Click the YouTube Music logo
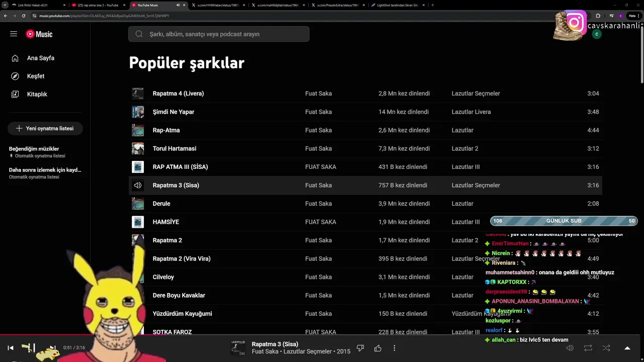This screenshot has height=362, width=644. (39, 34)
